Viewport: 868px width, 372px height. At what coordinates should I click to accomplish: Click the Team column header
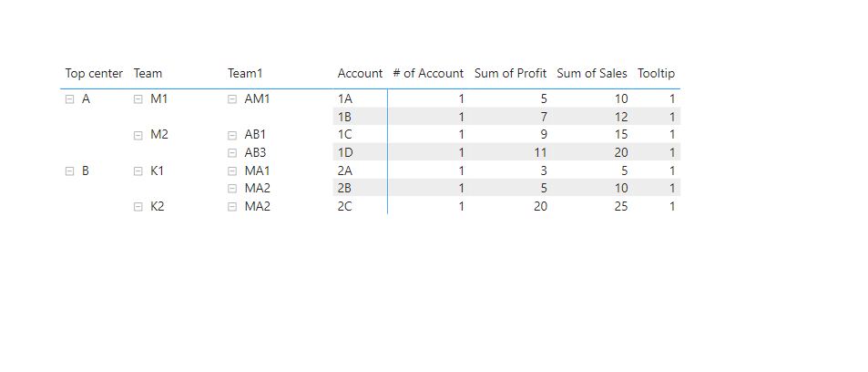pos(148,73)
